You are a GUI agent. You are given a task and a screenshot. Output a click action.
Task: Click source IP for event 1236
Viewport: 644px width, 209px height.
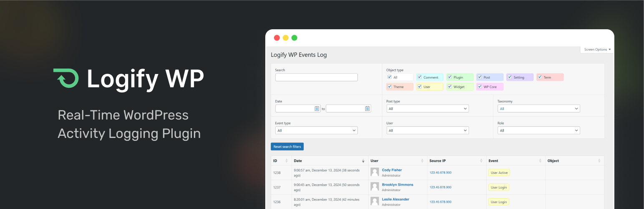pyautogui.click(x=440, y=202)
